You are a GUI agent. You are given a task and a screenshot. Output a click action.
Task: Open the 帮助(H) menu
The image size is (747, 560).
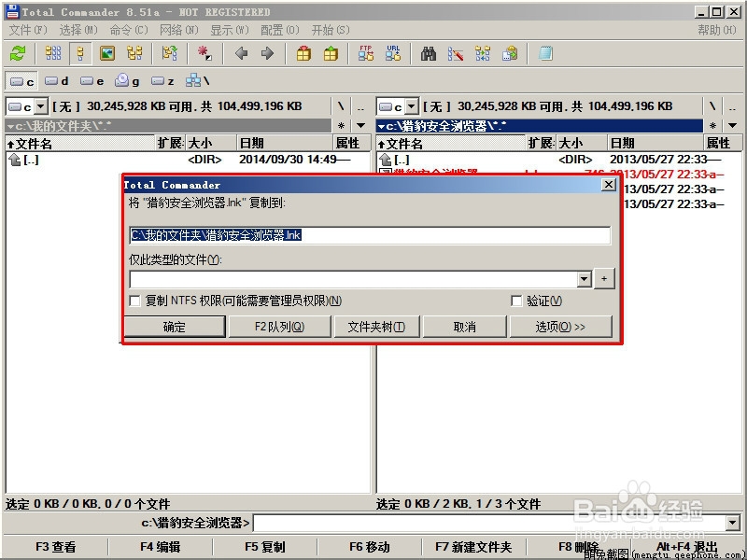[x=717, y=30]
